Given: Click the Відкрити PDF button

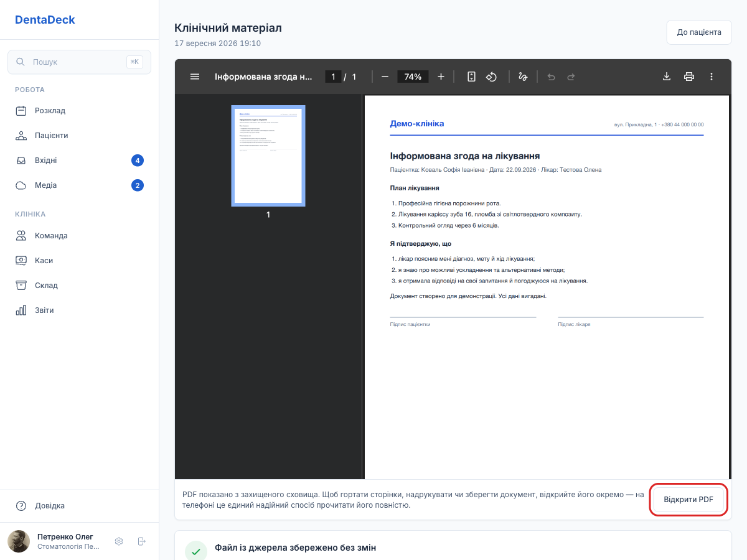Looking at the screenshot, I should (x=688, y=500).
